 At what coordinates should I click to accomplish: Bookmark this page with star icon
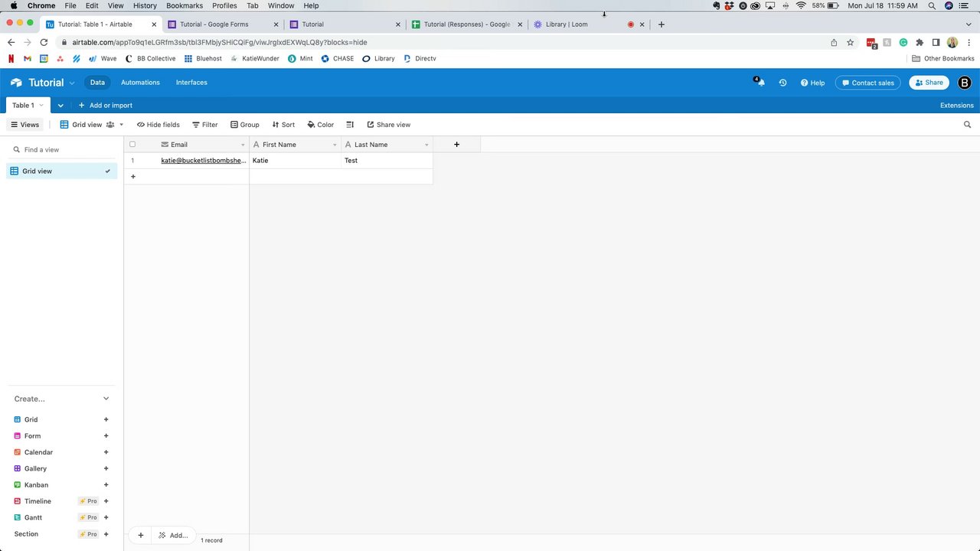[x=850, y=43]
